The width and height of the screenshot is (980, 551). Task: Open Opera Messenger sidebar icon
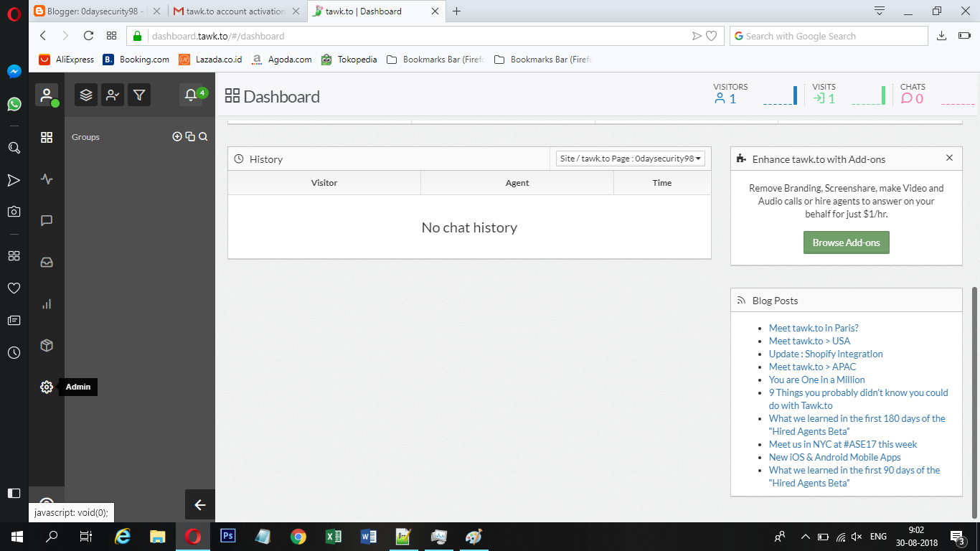click(x=14, y=72)
